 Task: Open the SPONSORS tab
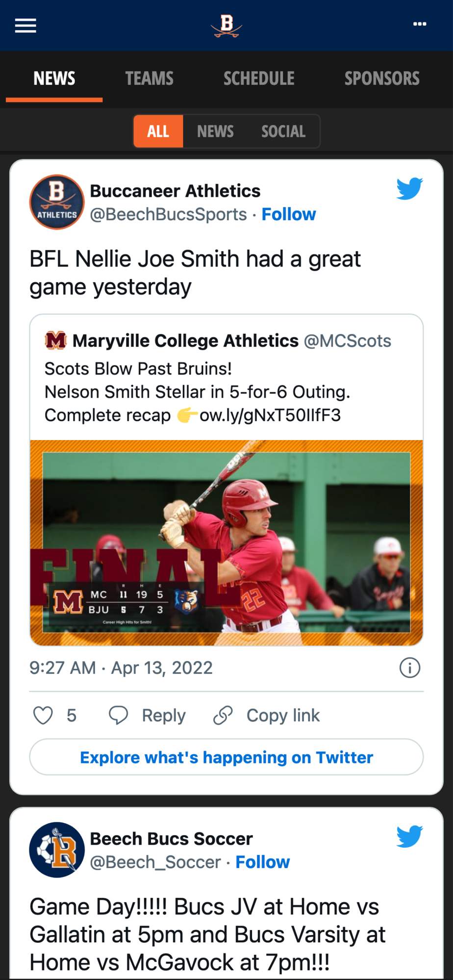pyautogui.click(x=382, y=78)
